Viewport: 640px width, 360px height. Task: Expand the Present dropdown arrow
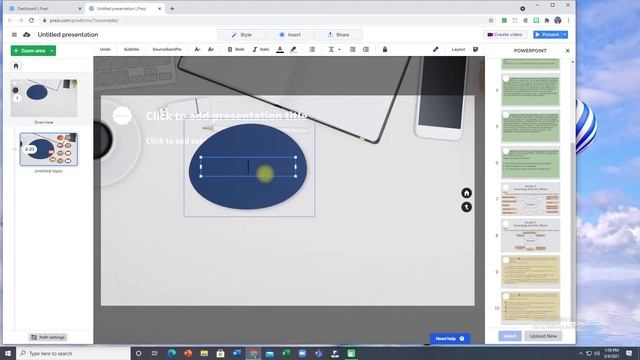tap(565, 35)
